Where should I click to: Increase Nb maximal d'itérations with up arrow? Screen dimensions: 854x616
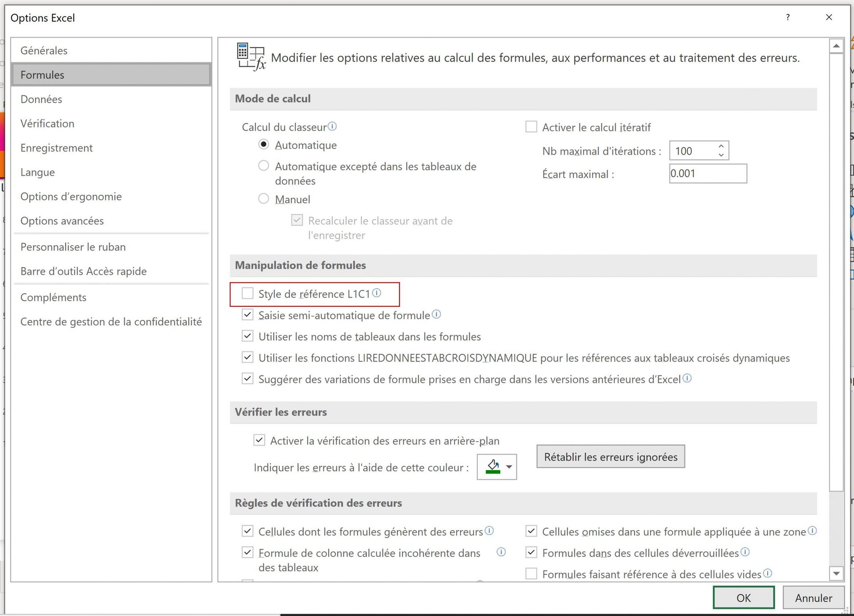point(721,146)
